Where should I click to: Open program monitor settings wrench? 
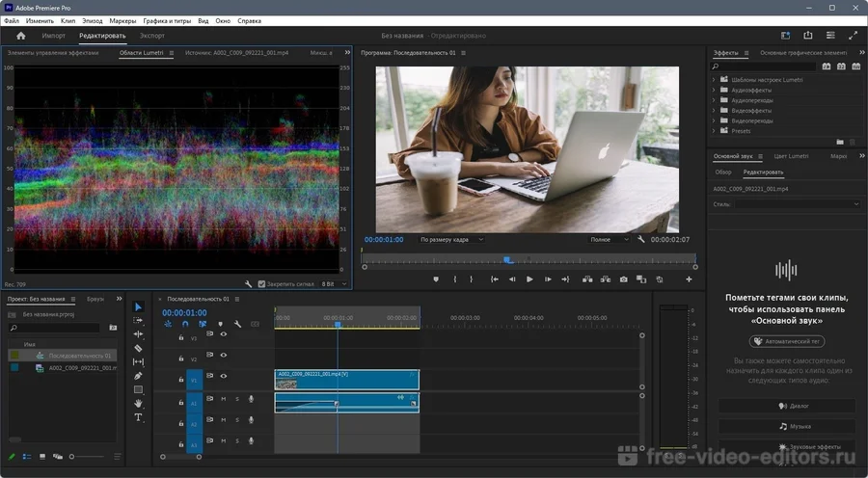641,240
